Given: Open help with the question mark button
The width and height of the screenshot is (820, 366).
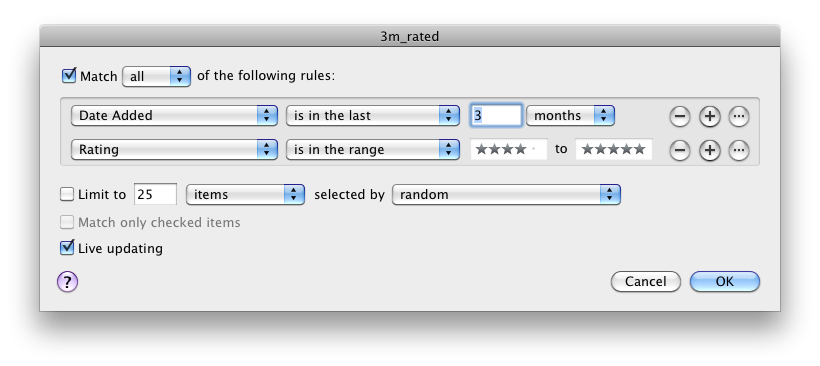Looking at the screenshot, I should coord(67,282).
